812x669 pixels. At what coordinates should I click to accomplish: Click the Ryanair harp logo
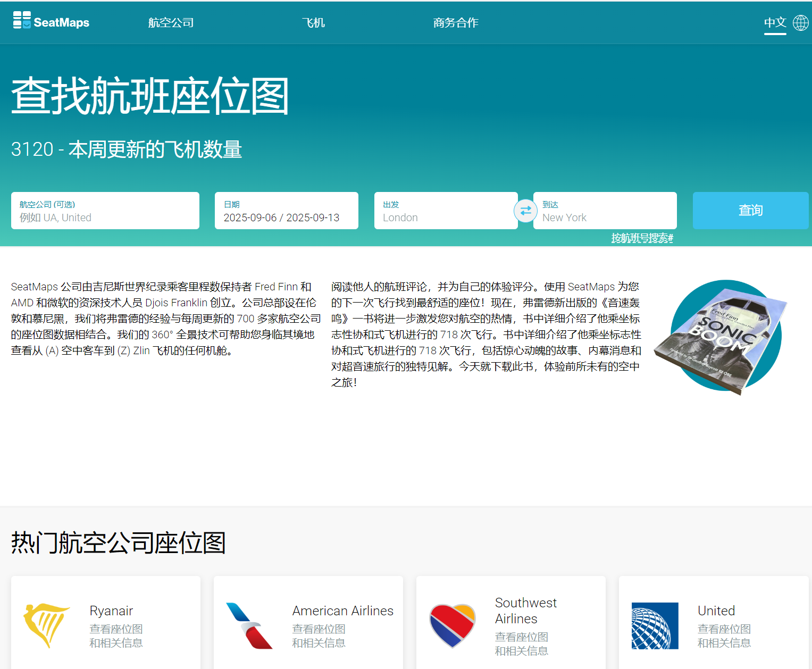click(46, 625)
